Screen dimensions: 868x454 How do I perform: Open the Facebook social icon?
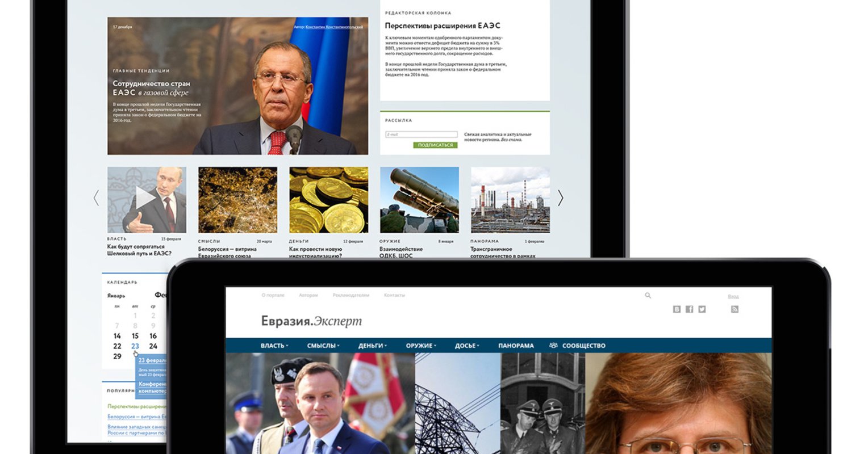pyautogui.click(x=689, y=309)
